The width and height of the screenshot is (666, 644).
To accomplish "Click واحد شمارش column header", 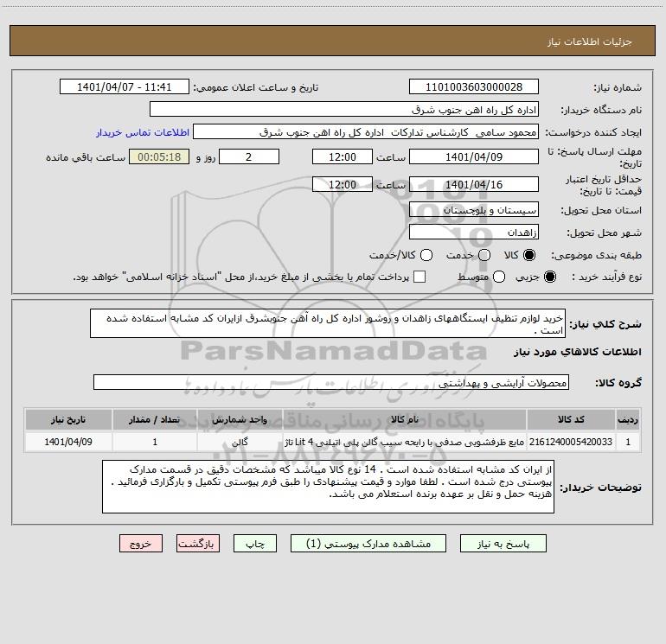I will click(240, 419).
